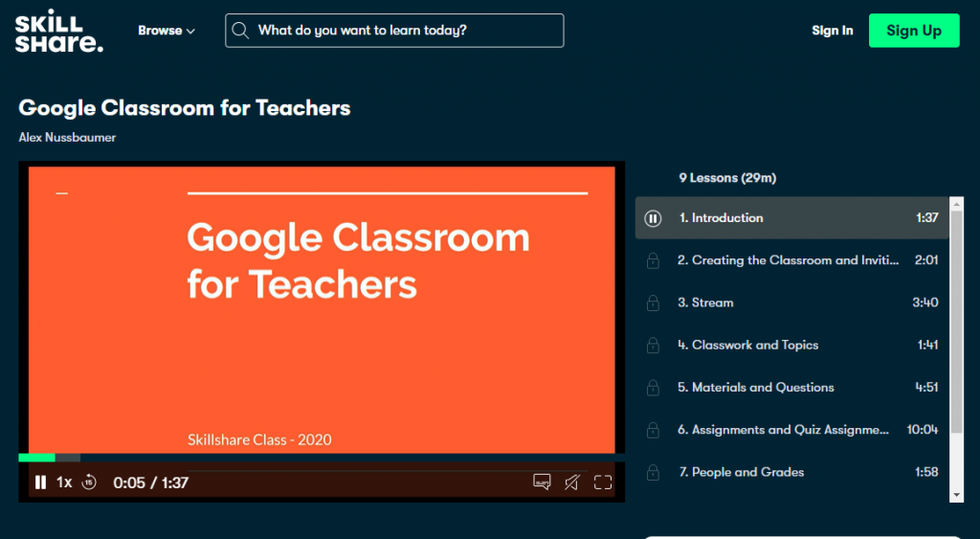Expand the Browse dropdown menu

coord(166,31)
